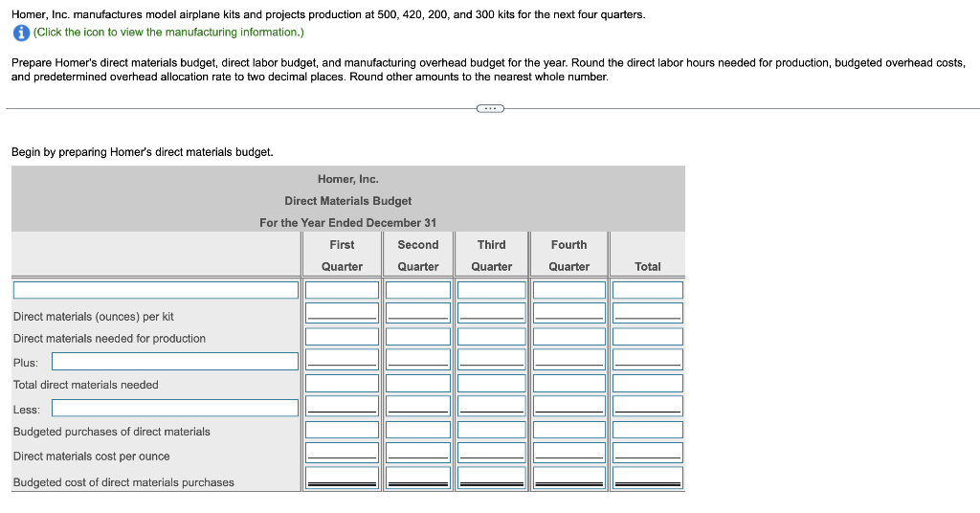Click First Quarter cell in Less row
The height and width of the screenshot is (513, 980).
tap(342, 406)
